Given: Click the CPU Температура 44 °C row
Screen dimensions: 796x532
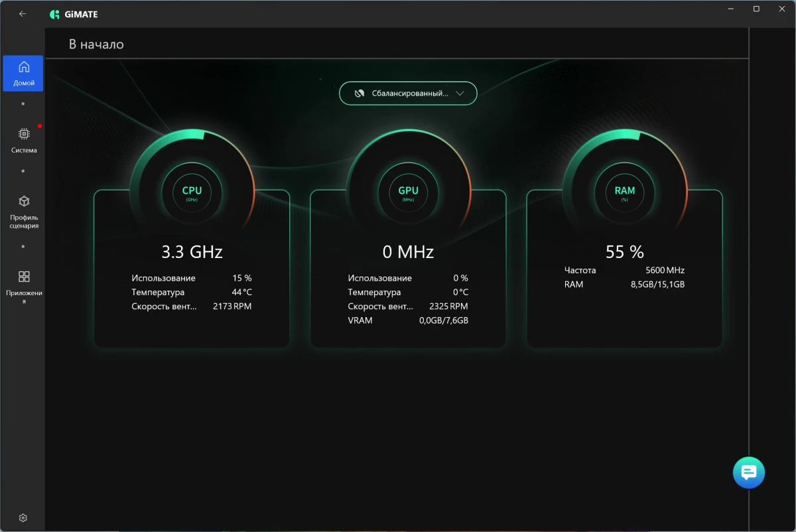Looking at the screenshot, I should click(x=191, y=292).
